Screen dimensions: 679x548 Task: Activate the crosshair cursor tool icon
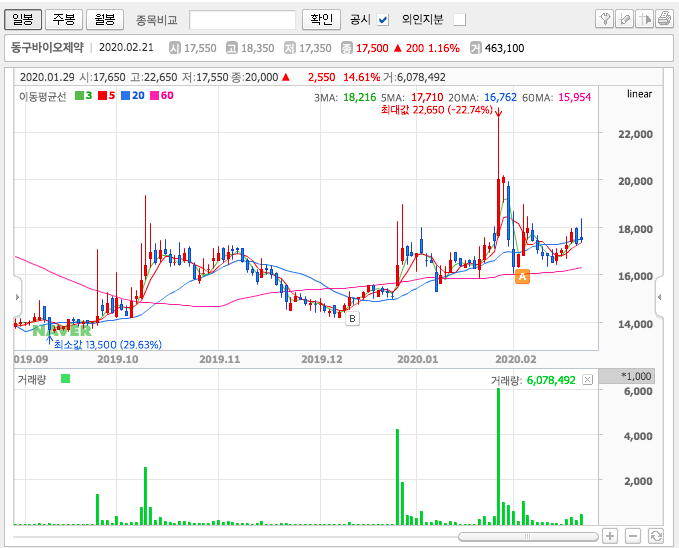pyautogui.click(x=644, y=19)
